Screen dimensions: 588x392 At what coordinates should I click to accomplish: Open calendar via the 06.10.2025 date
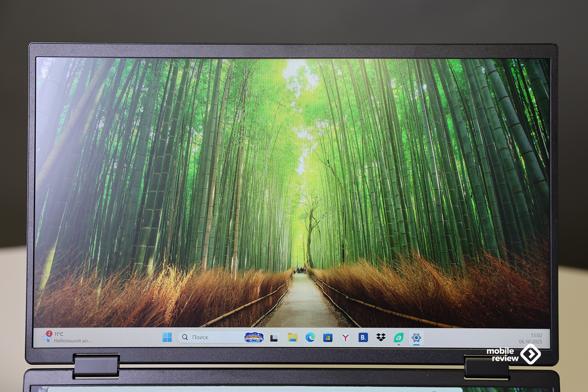tap(530, 342)
